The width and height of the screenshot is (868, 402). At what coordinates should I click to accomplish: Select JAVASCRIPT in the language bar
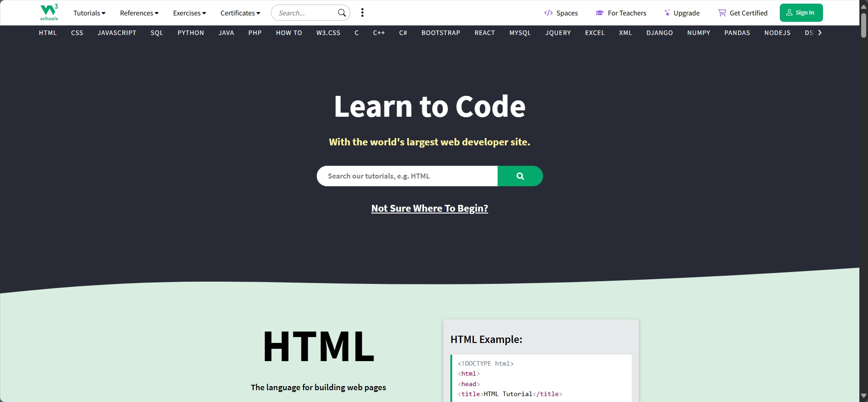(x=117, y=33)
